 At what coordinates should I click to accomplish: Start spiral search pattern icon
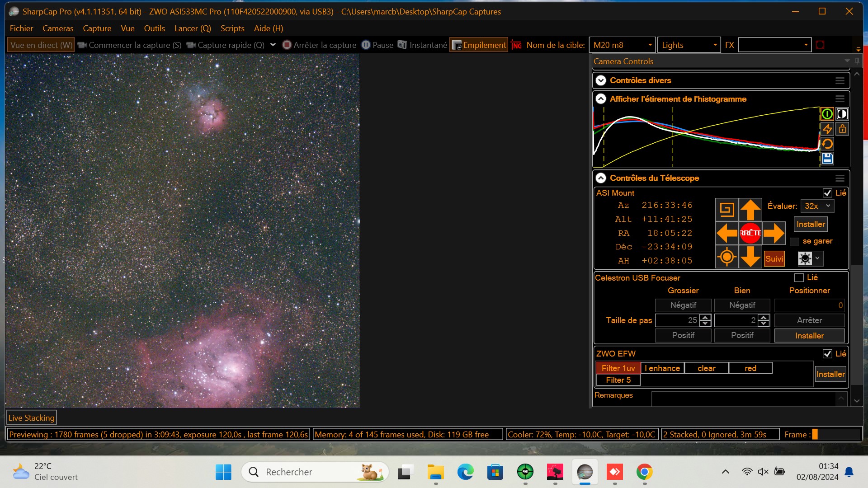click(x=727, y=210)
